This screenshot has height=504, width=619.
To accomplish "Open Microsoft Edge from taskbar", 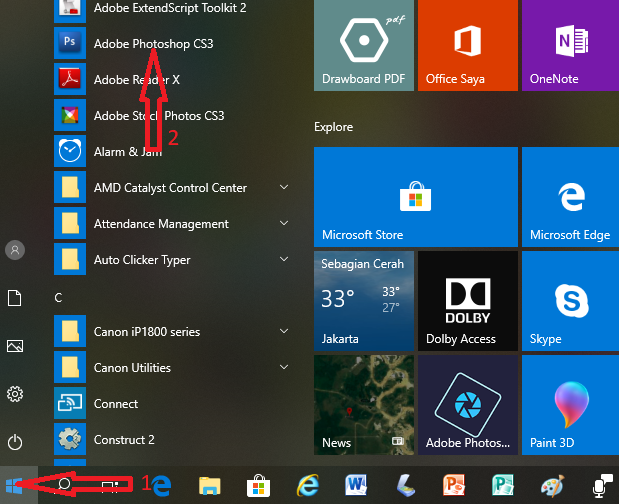I will pos(161,485).
